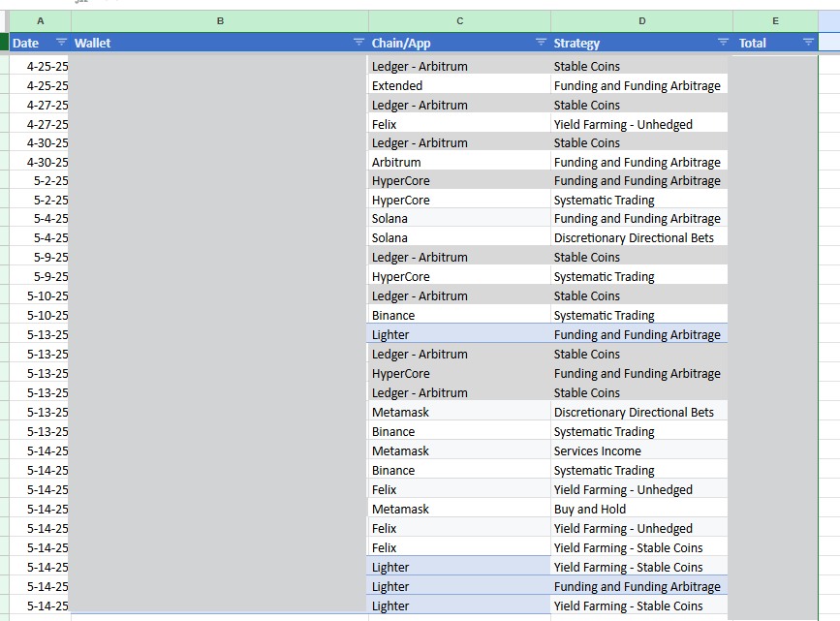Open the Chain/App column filter icon
The height and width of the screenshot is (621, 840).
541,42
